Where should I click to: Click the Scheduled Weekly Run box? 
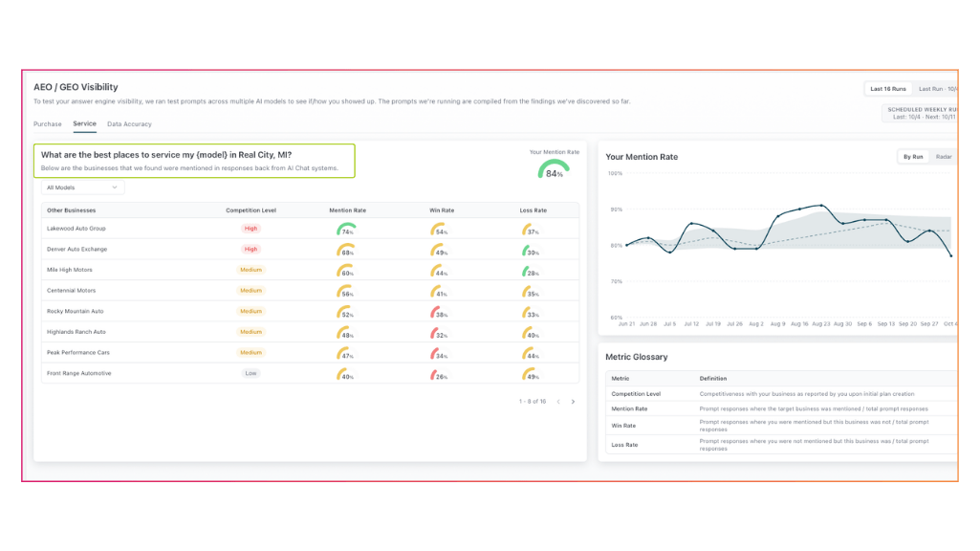[x=920, y=113]
